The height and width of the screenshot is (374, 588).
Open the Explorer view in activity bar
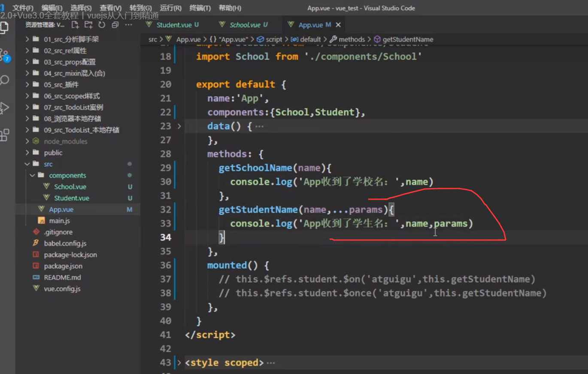tap(4, 27)
